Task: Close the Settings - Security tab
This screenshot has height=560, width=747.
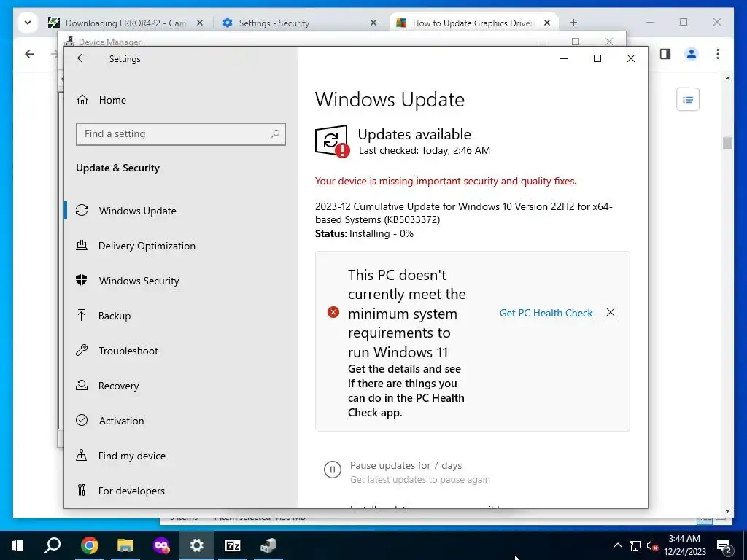Action: coord(373,23)
